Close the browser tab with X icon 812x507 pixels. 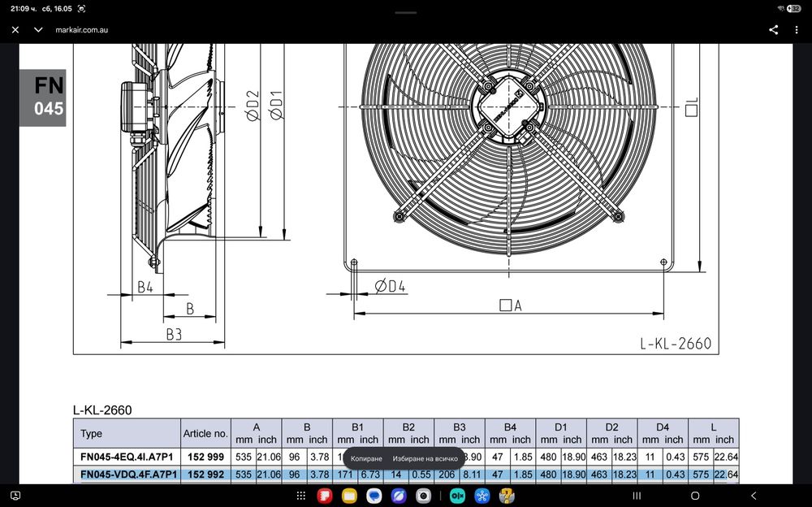[15, 30]
